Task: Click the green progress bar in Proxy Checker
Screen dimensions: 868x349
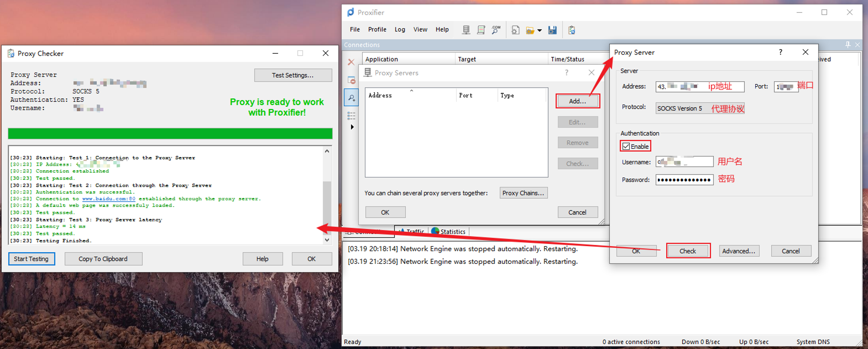Action: click(x=170, y=133)
